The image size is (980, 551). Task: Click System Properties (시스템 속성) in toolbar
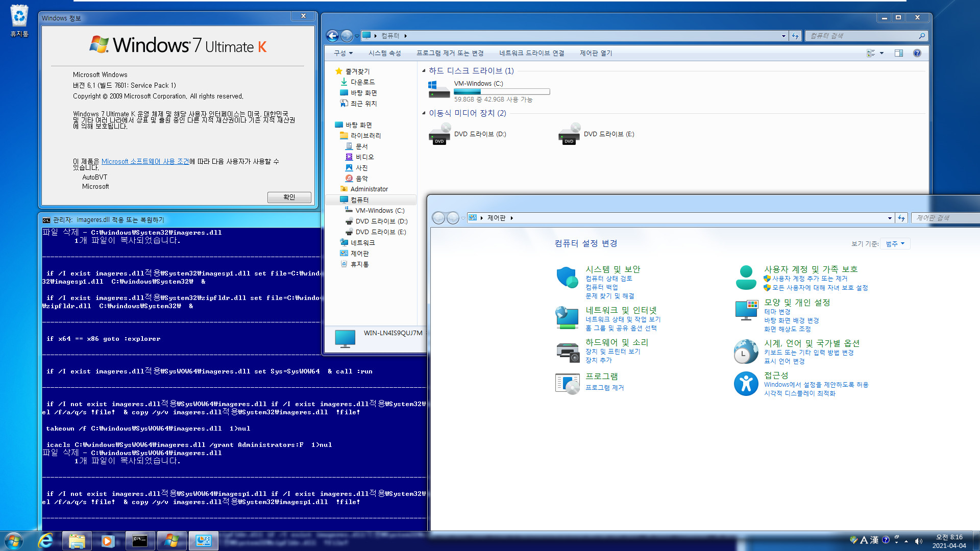pos(384,53)
